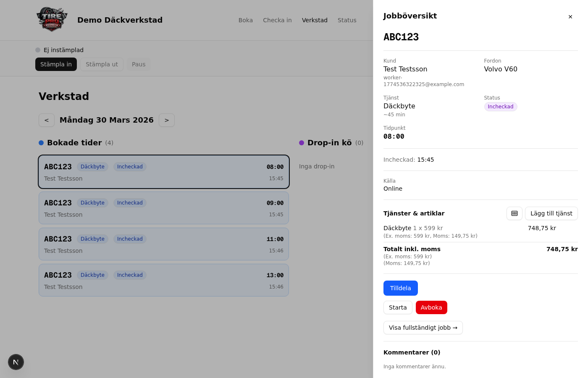The width and height of the screenshot is (588, 378).
Task: Clock out with Stämpla ut
Action: click(102, 64)
